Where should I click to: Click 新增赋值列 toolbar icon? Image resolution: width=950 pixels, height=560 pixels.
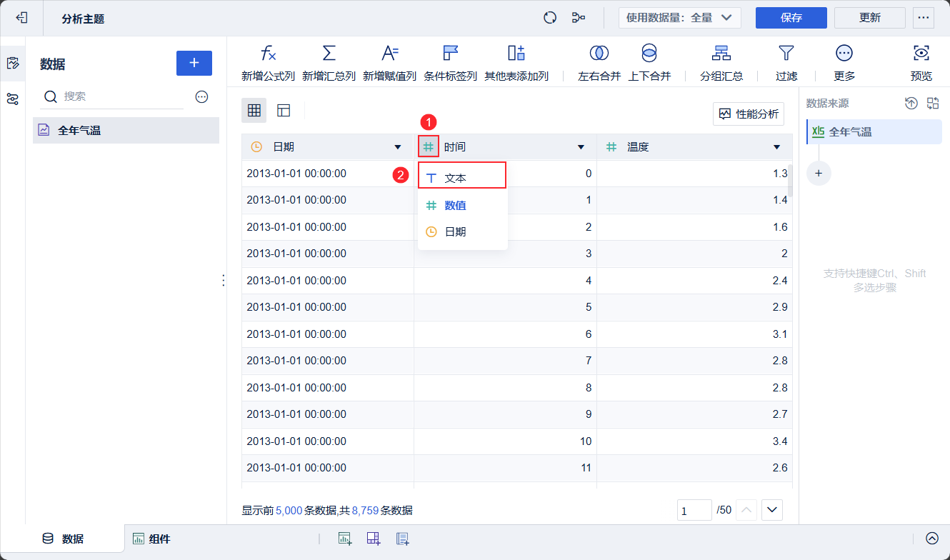pyautogui.click(x=389, y=53)
